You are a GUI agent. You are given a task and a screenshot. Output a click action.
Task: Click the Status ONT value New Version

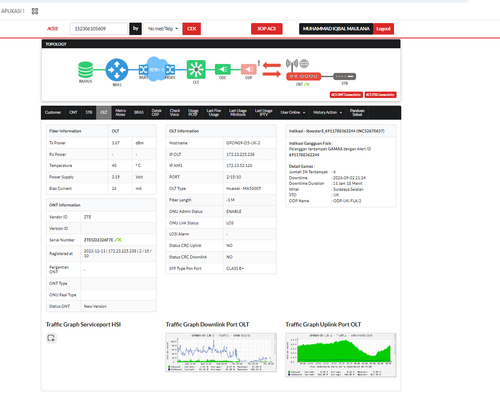click(95, 306)
